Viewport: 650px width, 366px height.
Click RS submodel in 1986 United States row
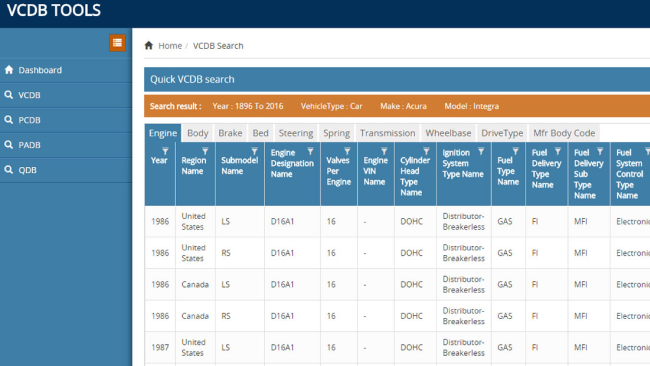(226, 253)
